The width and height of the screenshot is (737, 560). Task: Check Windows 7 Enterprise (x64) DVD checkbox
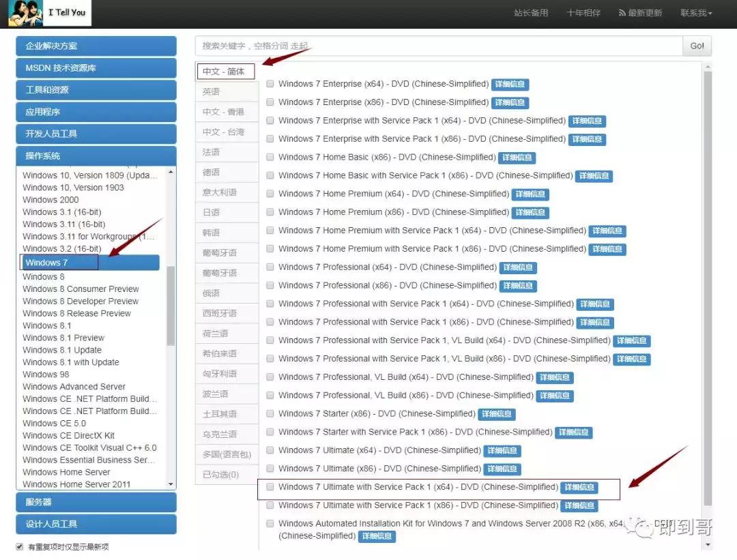click(x=270, y=84)
